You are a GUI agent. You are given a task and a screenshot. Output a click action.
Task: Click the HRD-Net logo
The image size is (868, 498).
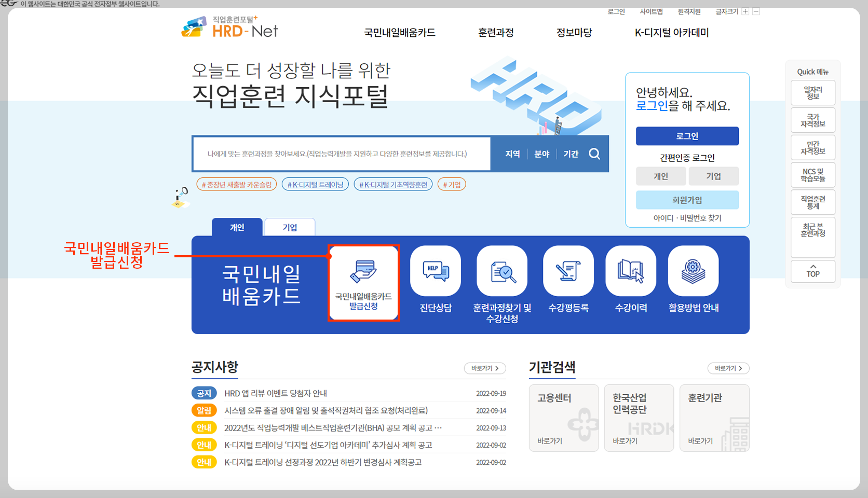[230, 27]
